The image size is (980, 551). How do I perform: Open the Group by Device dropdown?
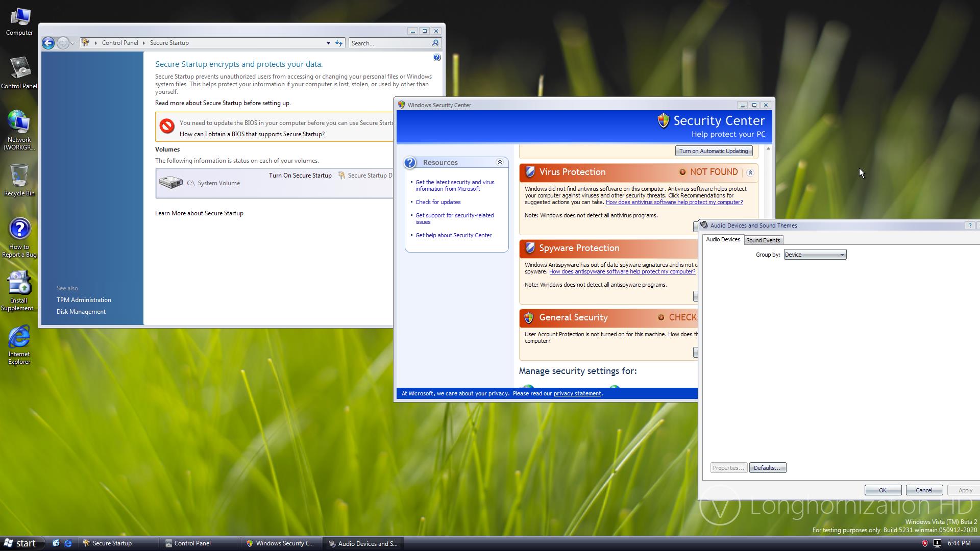tap(815, 255)
